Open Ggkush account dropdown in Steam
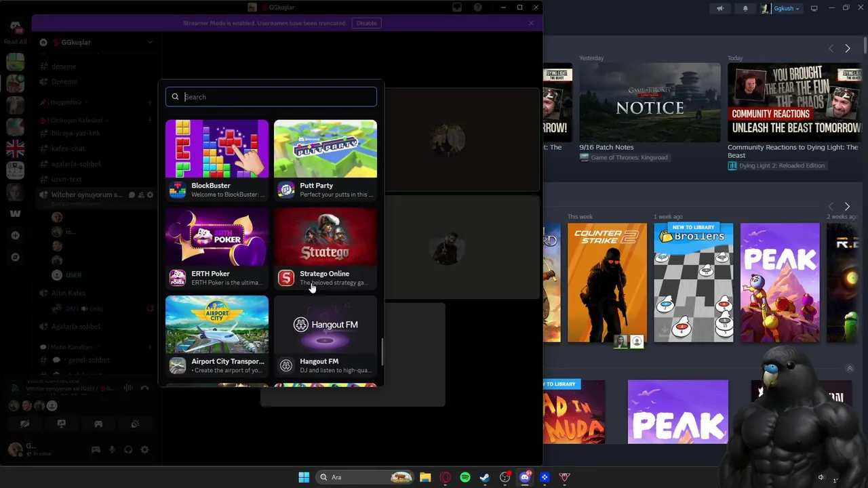Screen dimensions: 868x488 point(781,9)
